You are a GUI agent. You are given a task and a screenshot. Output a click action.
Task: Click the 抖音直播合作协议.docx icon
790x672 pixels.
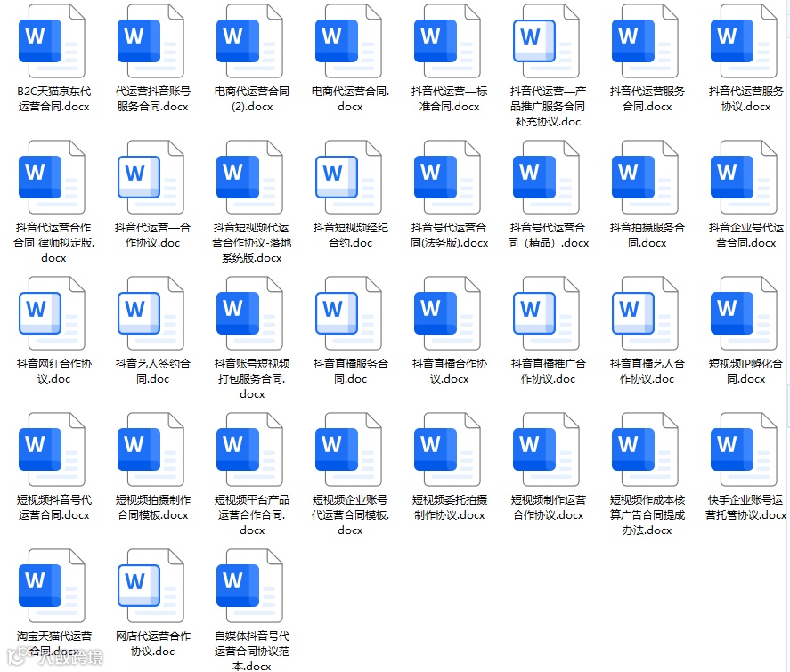click(x=447, y=313)
